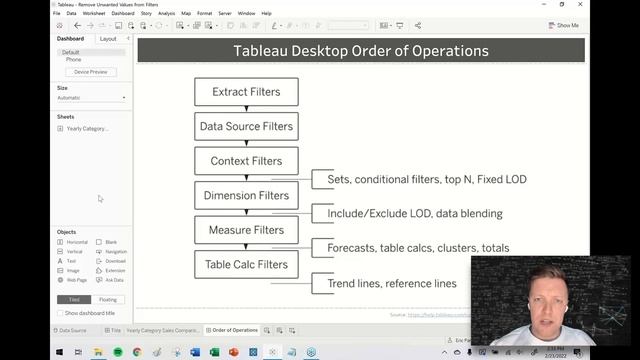The height and width of the screenshot is (360, 640).
Task: Click the Show/Hide Cards toolbar icon
Action: pos(384,26)
